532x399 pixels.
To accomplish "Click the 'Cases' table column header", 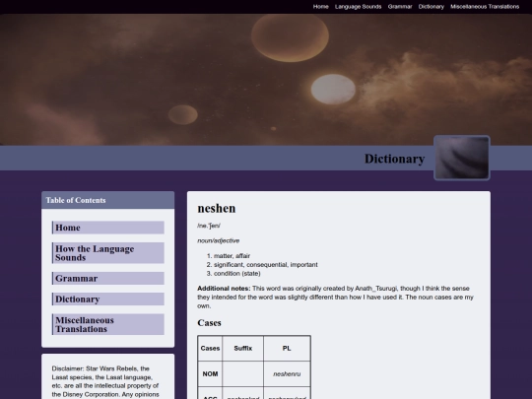I will (x=210, y=349).
